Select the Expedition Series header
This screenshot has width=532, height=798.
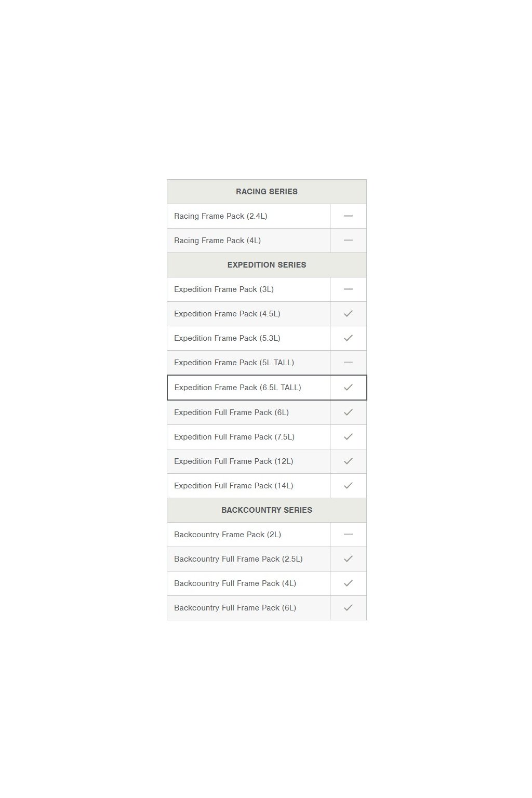267,265
